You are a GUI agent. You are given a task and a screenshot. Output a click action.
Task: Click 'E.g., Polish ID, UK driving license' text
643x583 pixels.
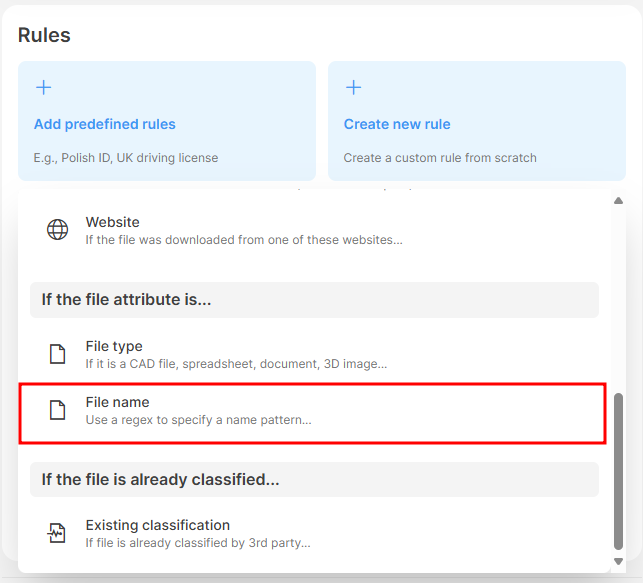pyautogui.click(x=126, y=157)
